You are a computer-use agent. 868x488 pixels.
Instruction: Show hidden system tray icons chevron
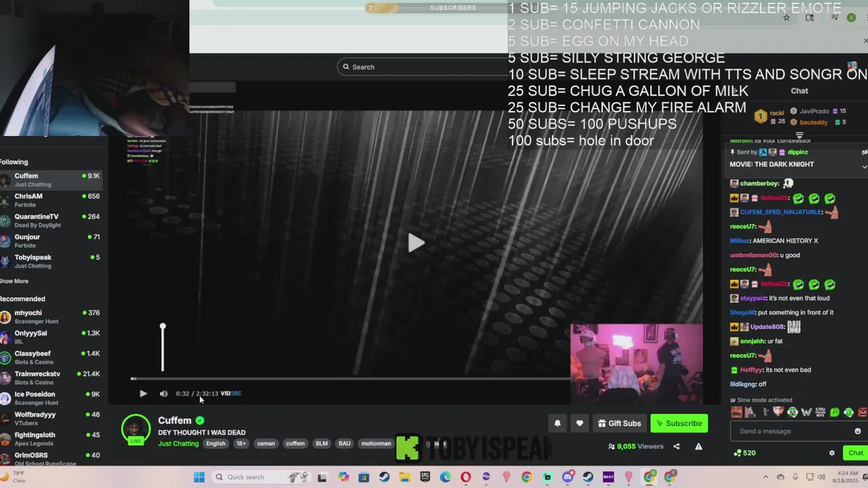tap(766, 477)
